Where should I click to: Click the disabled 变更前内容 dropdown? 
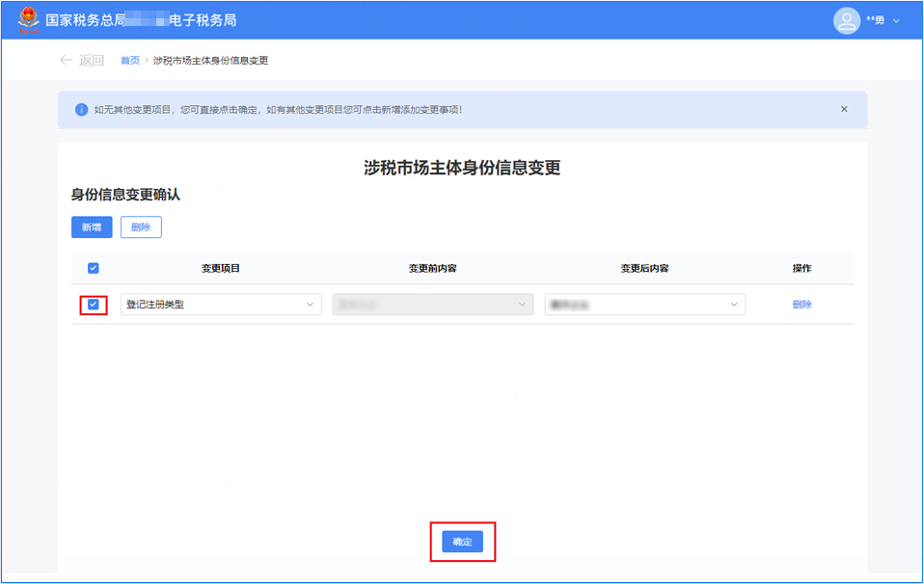coord(432,305)
